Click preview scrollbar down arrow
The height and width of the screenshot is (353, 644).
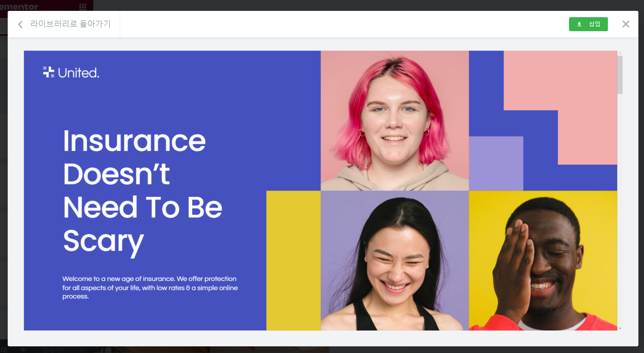pyautogui.click(x=620, y=328)
